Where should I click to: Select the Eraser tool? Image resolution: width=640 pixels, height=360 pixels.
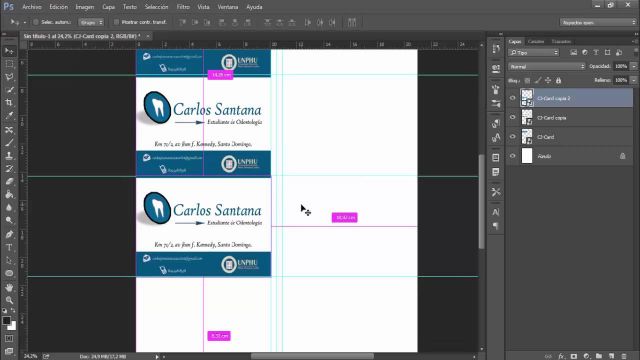coord(9,182)
